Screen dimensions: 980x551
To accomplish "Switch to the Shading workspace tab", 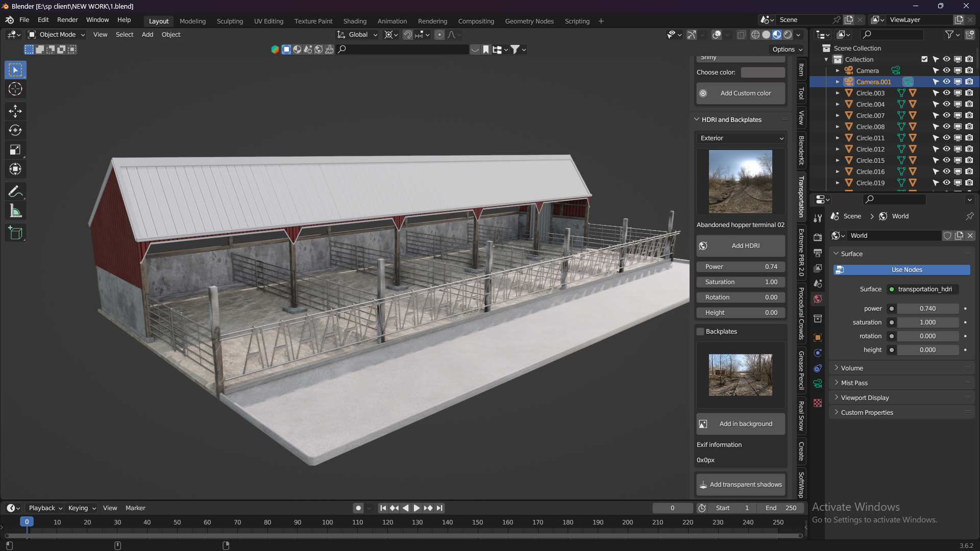I will pyautogui.click(x=355, y=21).
